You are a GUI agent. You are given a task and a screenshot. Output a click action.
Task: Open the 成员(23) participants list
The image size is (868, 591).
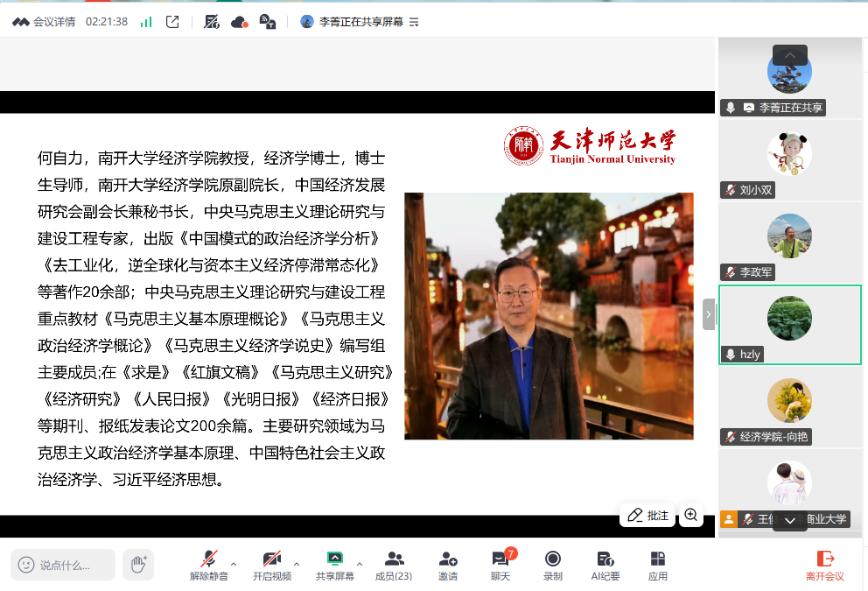pos(394,565)
